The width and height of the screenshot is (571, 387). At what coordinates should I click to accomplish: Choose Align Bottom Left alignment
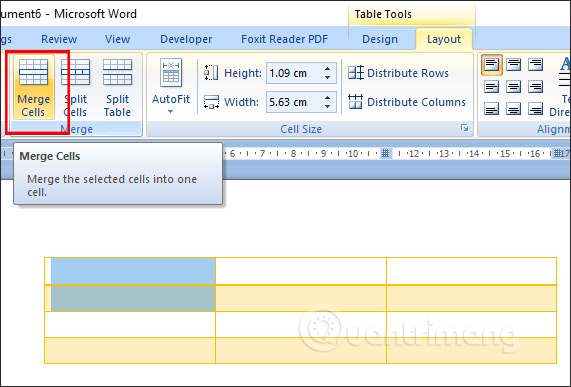(492, 108)
